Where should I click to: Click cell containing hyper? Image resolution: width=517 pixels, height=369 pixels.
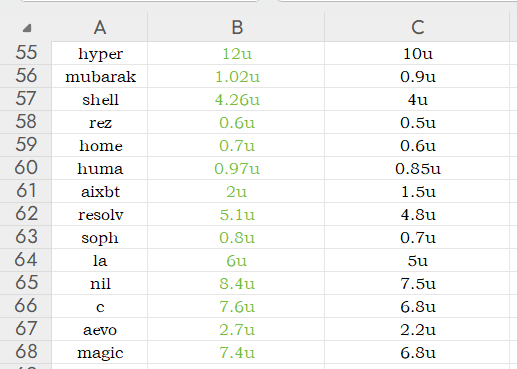pos(100,53)
